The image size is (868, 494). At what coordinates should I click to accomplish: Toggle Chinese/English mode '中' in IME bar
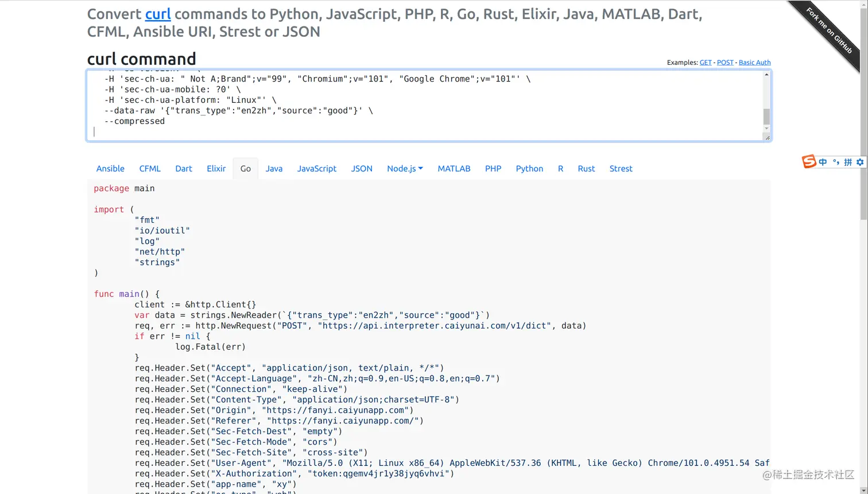point(823,163)
